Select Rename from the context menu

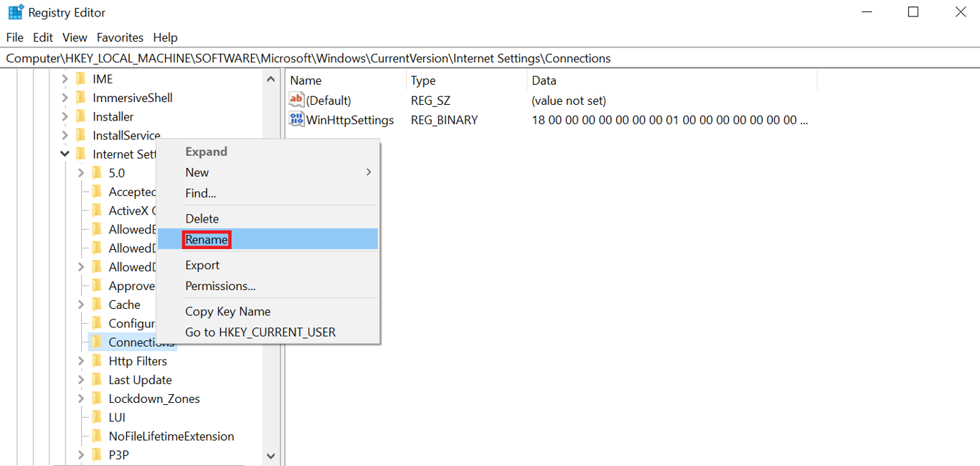[207, 239]
